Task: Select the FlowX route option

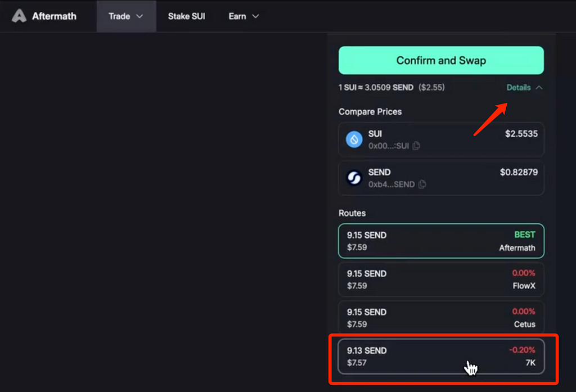Action: 441,280
